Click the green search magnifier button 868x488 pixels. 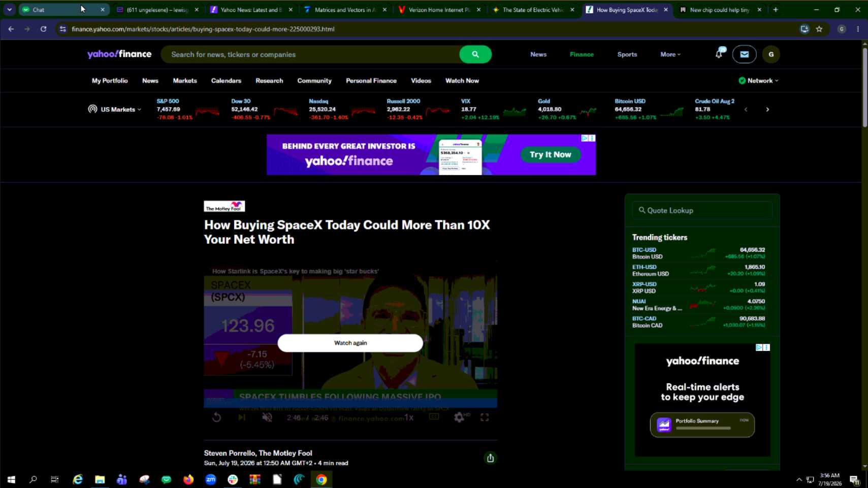pyautogui.click(x=475, y=54)
